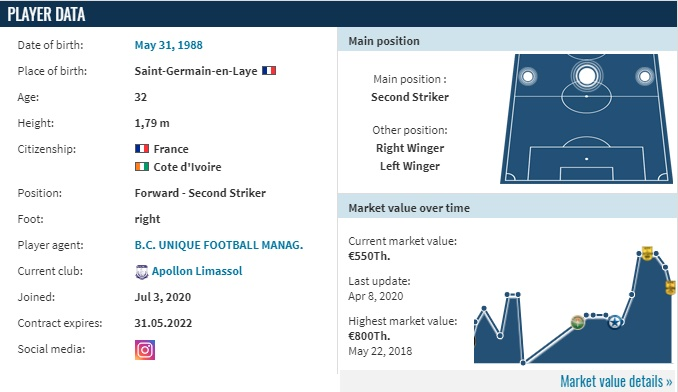
Task: Open the May 31, 1988 birth date link
Action: pyautogui.click(x=169, y=45)
